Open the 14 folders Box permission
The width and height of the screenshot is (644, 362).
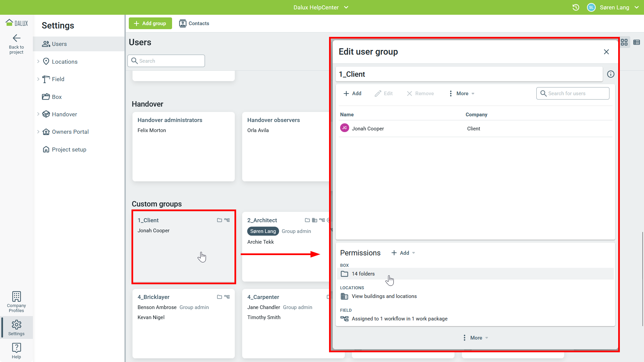pyautogui.click(x=363, y=274)
